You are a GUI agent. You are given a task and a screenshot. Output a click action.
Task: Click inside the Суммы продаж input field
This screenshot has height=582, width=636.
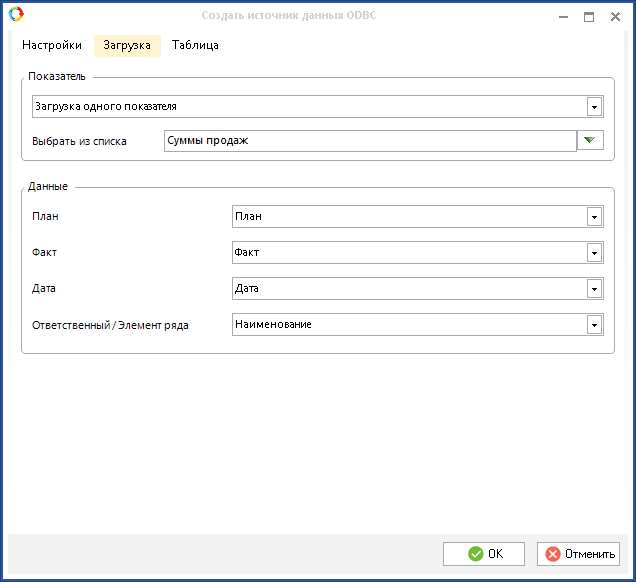click(x=370, y=141)
